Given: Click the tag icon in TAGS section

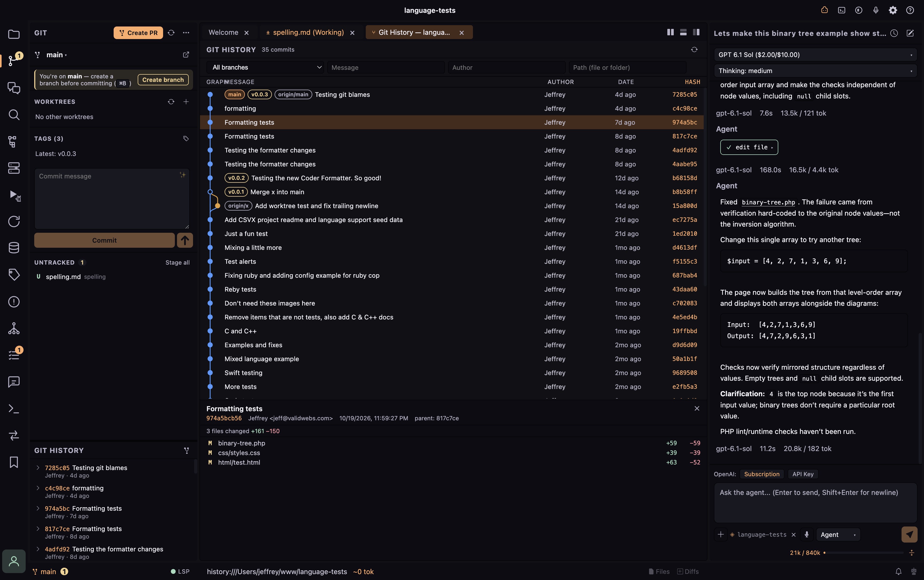Looking at the screenshot, I should (186, 139).
